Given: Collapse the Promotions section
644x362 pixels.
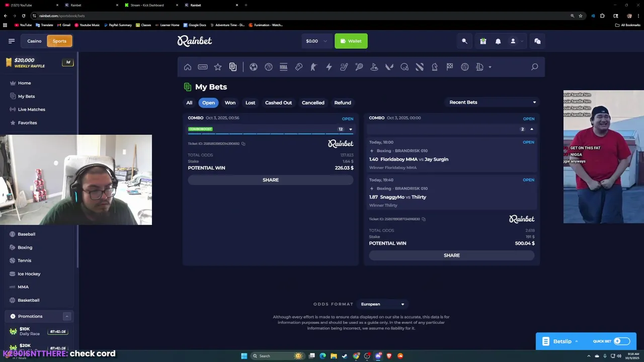Looking at the screenshot, I should [66, 316].
